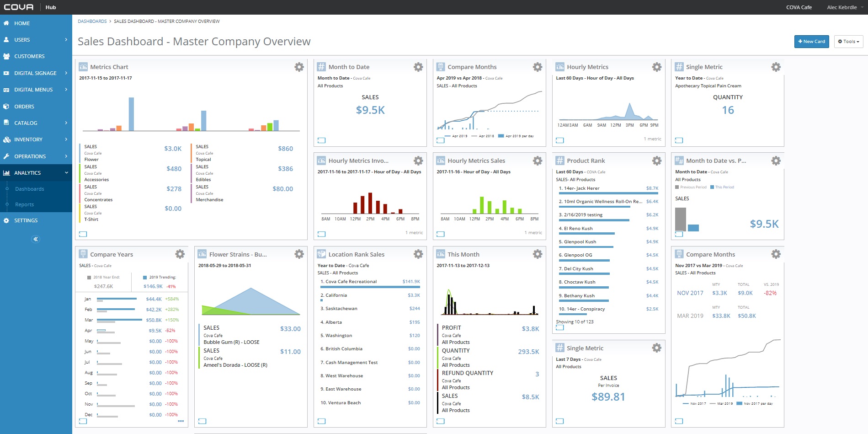Image resolution: width=868 pixels, height=434 pixels.
Task: Go to Orders in the sidebar
Action: (x=24, y=107)
